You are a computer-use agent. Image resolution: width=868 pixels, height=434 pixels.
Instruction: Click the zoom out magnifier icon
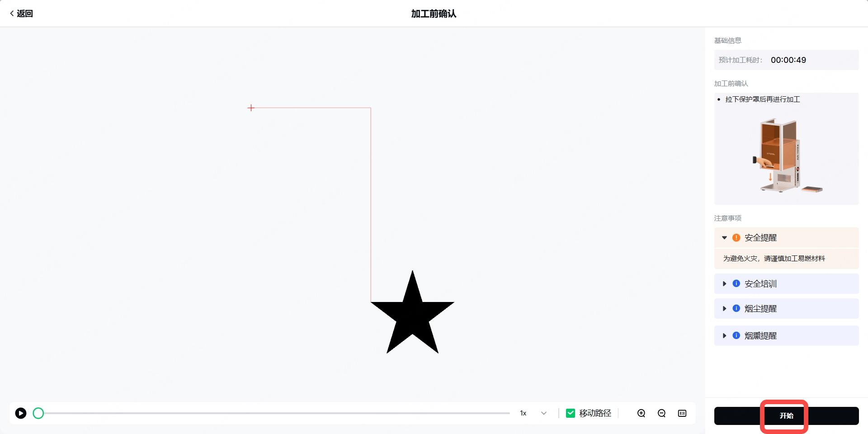coord(662,413)
